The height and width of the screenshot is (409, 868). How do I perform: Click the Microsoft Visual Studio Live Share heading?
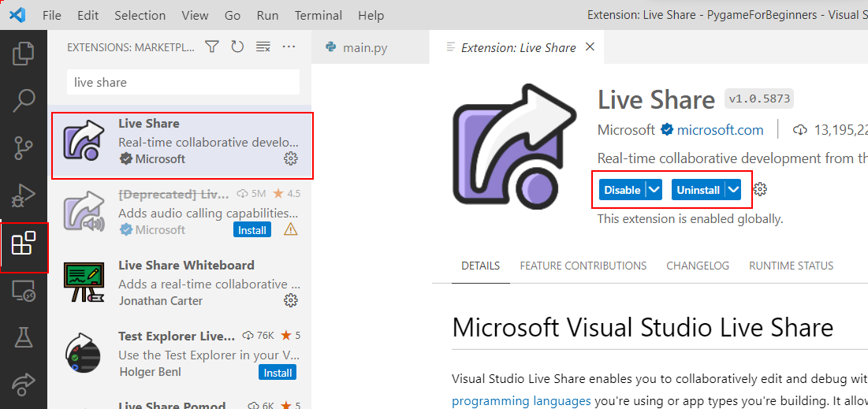[x=643, y=328]
